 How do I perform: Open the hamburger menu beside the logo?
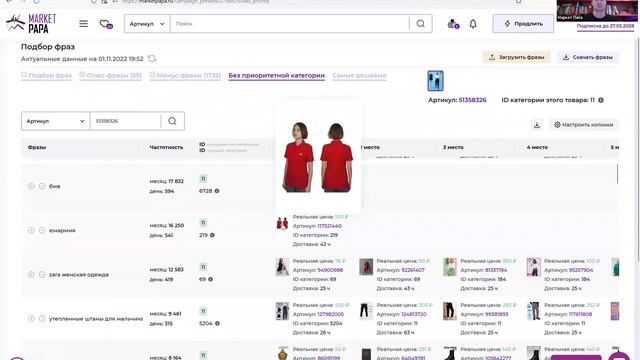pos(83,24)
